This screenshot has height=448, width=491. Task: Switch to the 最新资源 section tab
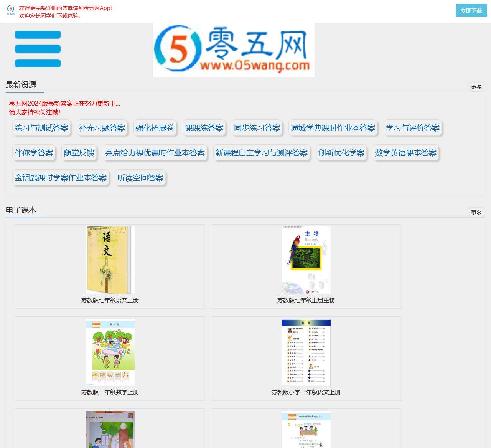pos(21,85)
